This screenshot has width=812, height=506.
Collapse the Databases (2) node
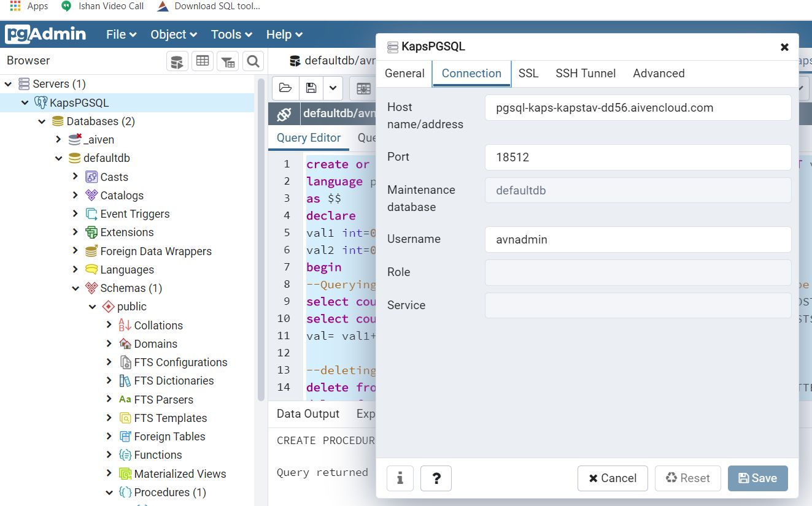coord(42,121)
